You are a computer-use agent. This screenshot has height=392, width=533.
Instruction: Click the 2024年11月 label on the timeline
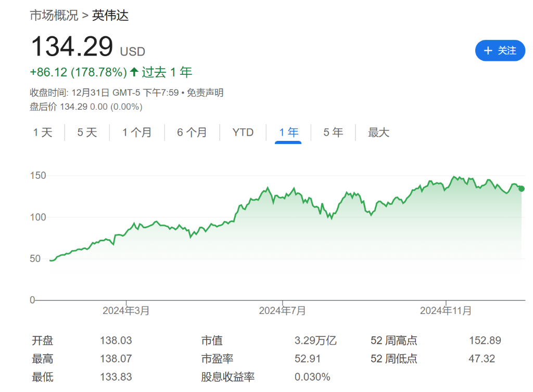pyautogui.click(x=446, y=311)
